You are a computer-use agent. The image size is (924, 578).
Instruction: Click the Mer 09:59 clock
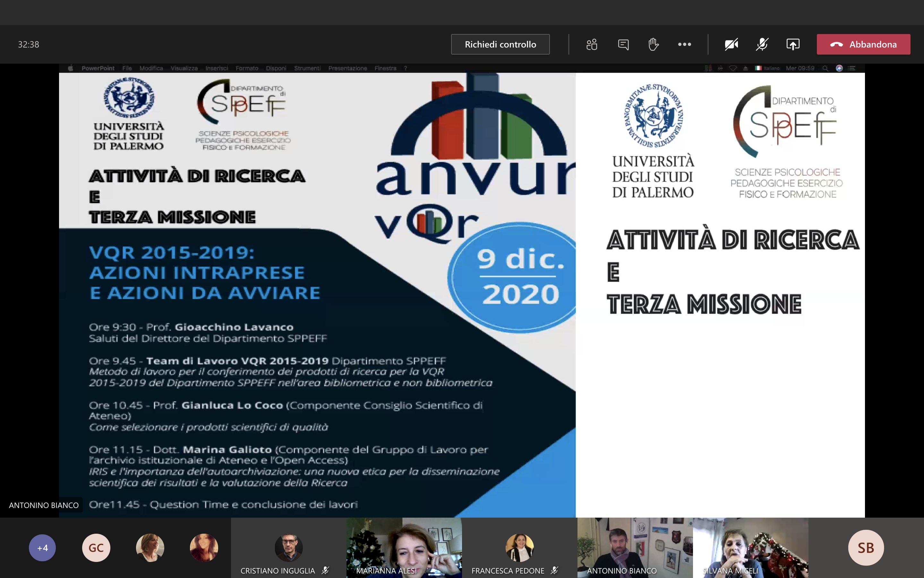[800, 68]
